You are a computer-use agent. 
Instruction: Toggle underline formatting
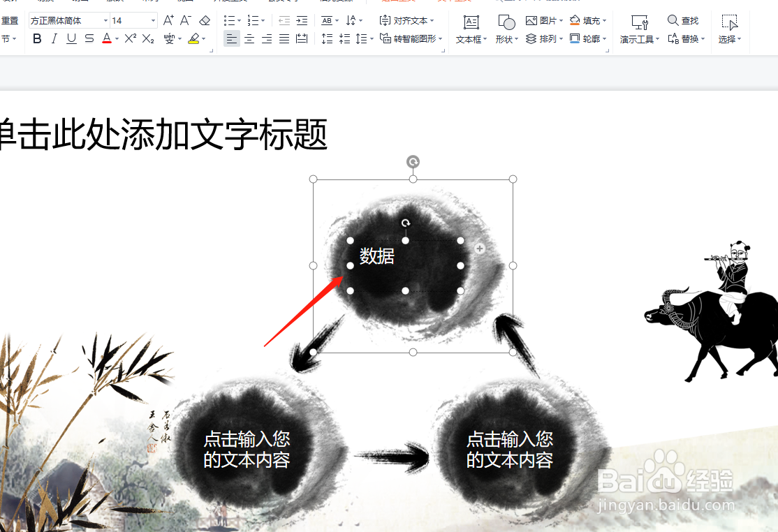pyautogui.click(x=71, y=39)
